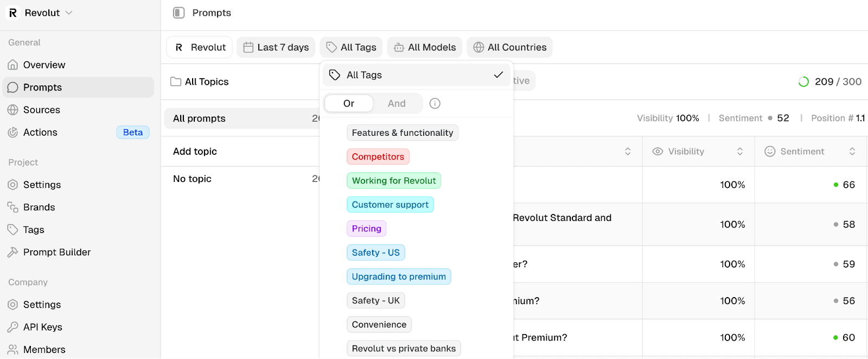Open the Last 7 days date filter

276,47
